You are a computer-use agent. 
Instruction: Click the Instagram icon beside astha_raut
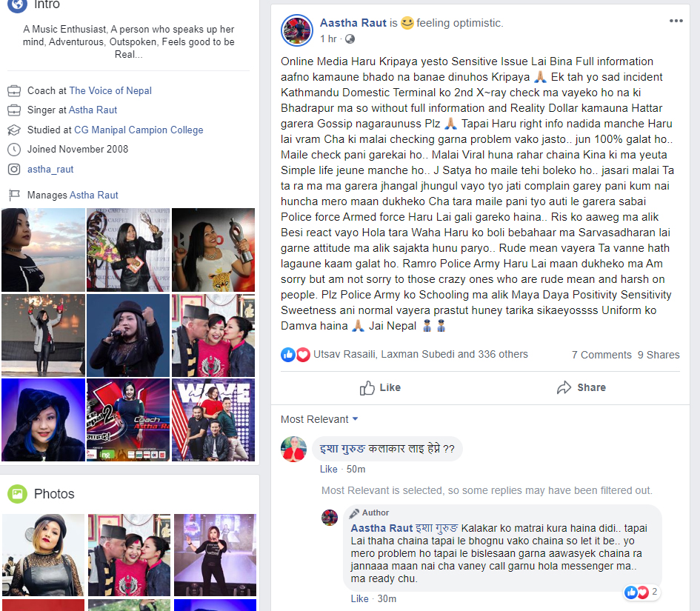[x=14, y=169]
